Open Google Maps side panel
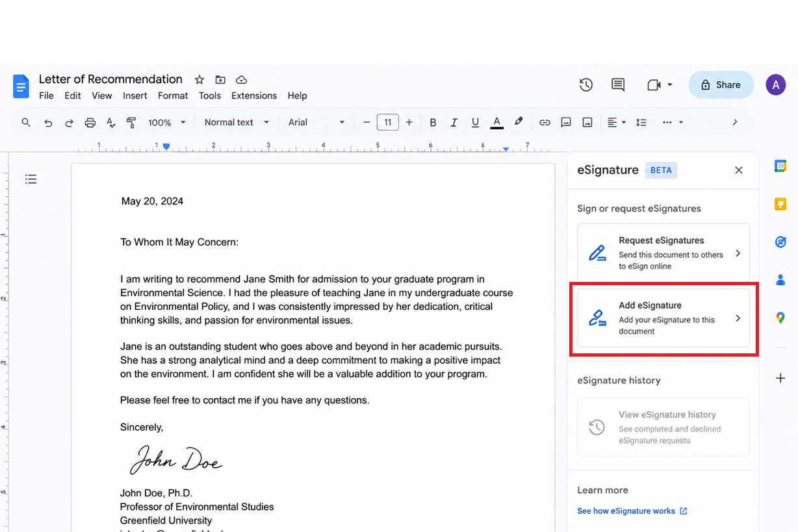Viewport: 798px width, 532px height. pos(780,318)
